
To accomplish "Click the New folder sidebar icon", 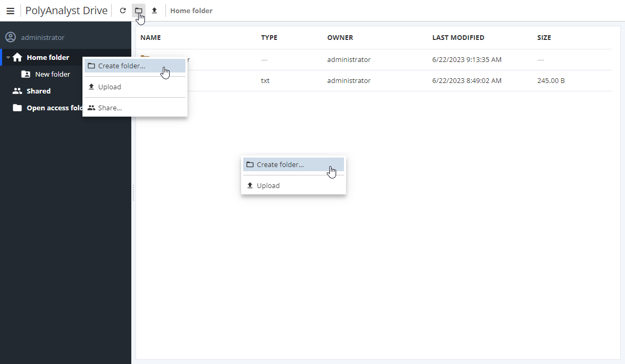I will [25, 74].
